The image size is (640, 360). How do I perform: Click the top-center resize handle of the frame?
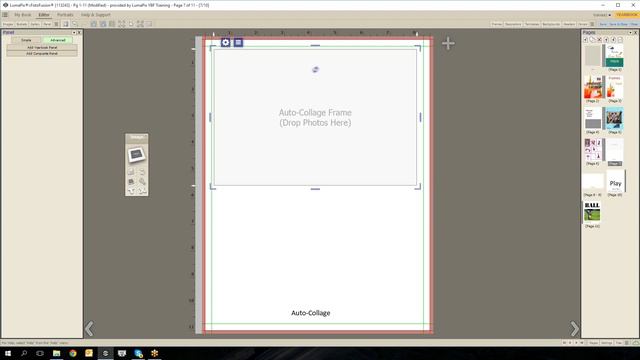[x=315, y=46]
